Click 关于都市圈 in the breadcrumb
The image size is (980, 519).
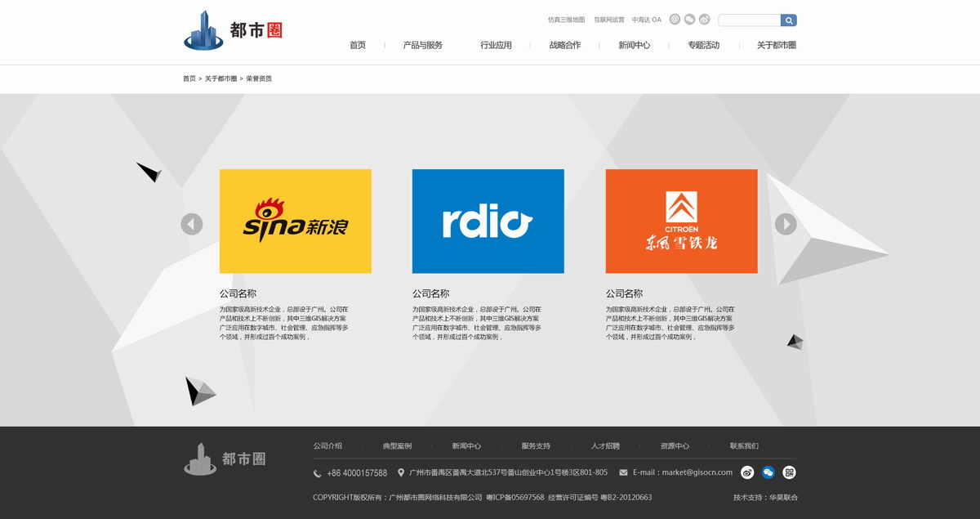[220, 78]
